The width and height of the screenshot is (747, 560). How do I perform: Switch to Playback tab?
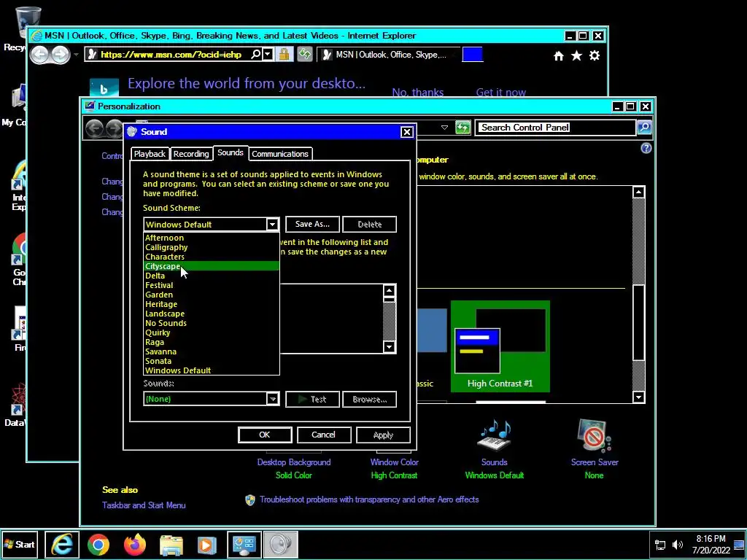pos(150,154)
